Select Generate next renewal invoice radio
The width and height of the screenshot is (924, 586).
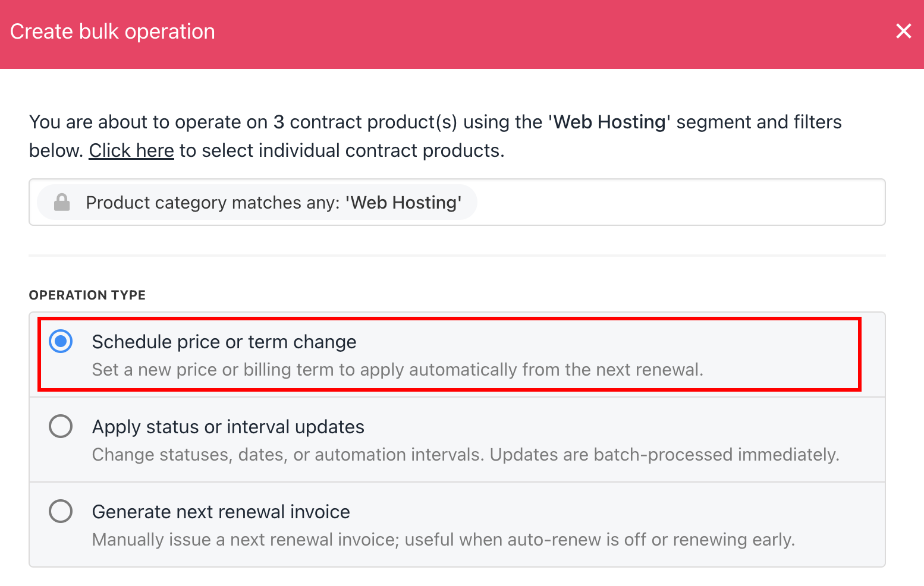point(61,511)
